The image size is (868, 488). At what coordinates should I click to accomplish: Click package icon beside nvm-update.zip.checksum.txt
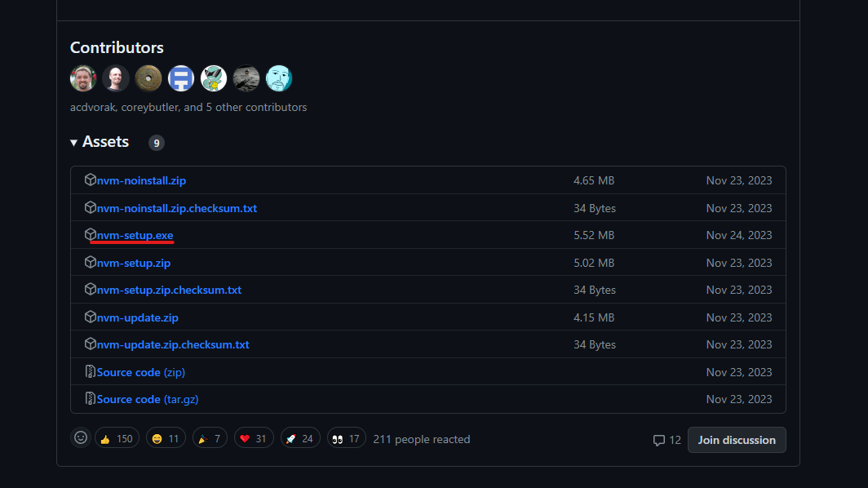click(91, 344)
